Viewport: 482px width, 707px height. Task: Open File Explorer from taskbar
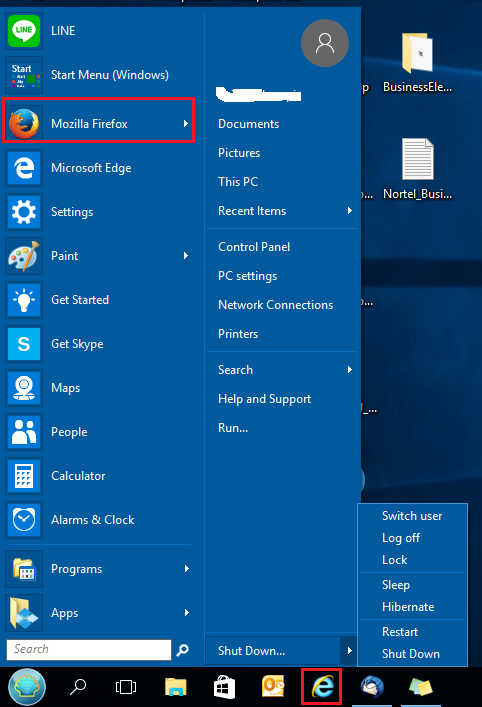coord(175,687)
